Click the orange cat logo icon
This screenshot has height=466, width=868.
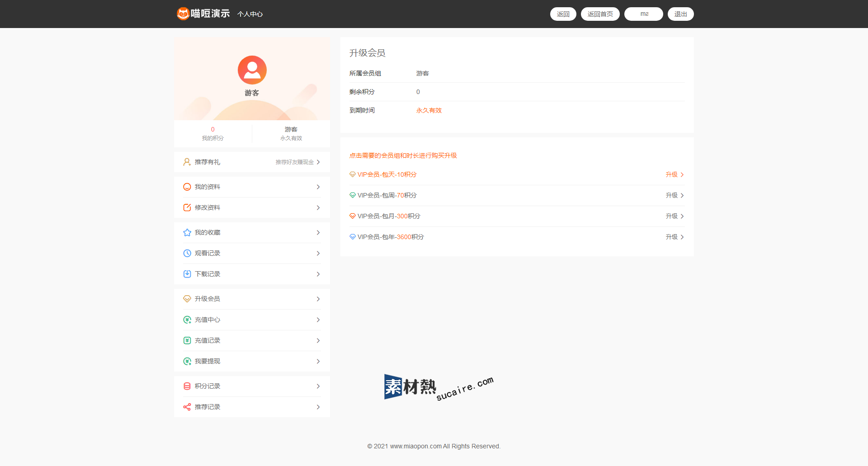pyautogui.click(x=183, y=14)
